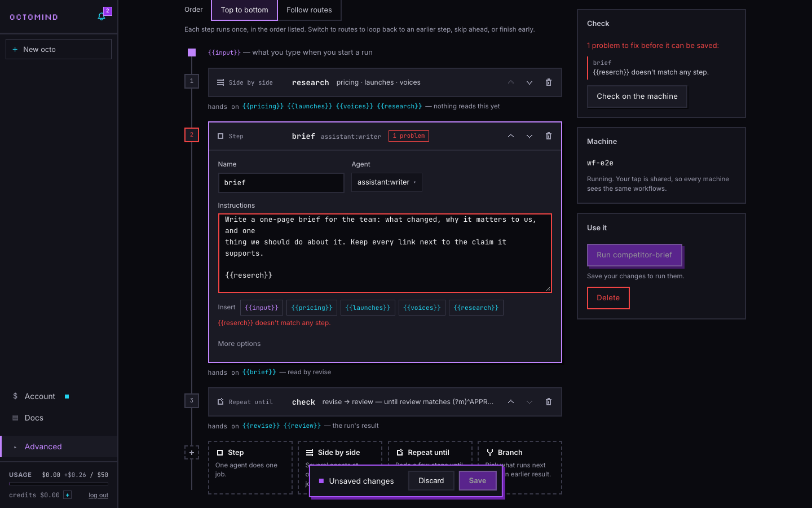The width and height of the screenshot is (812, 508).
Task: Insert the {{pricing}} variable chip
Action: (312, 308)
